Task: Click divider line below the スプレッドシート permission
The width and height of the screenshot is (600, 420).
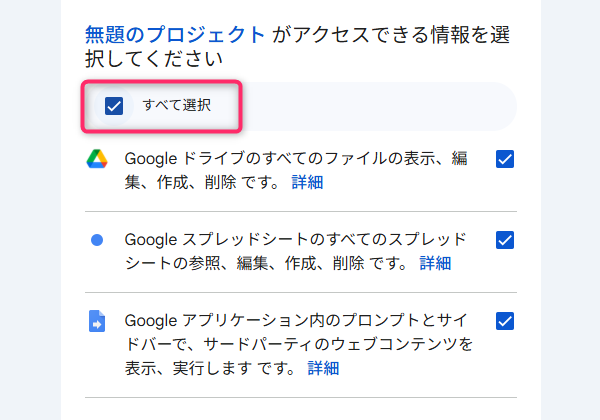Action: (x=301, y=293)
